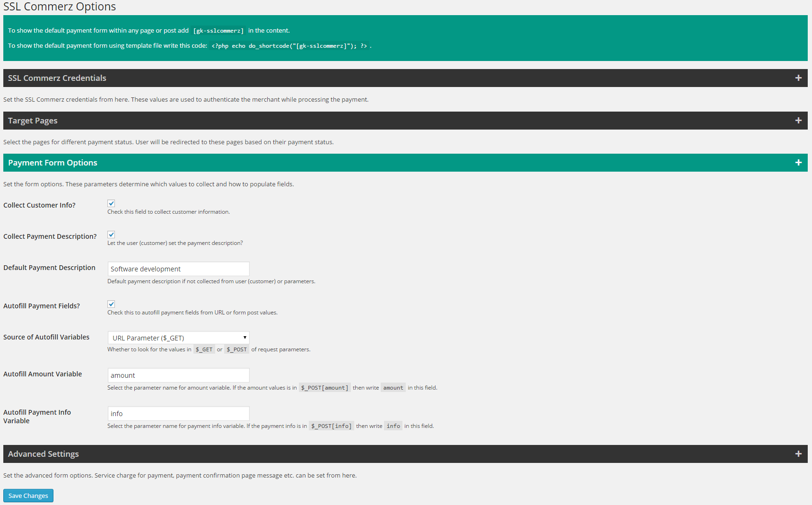This screenshot has height=505, width=812.
Task: Click the Default Payment Description label
Action: (49, 268)
